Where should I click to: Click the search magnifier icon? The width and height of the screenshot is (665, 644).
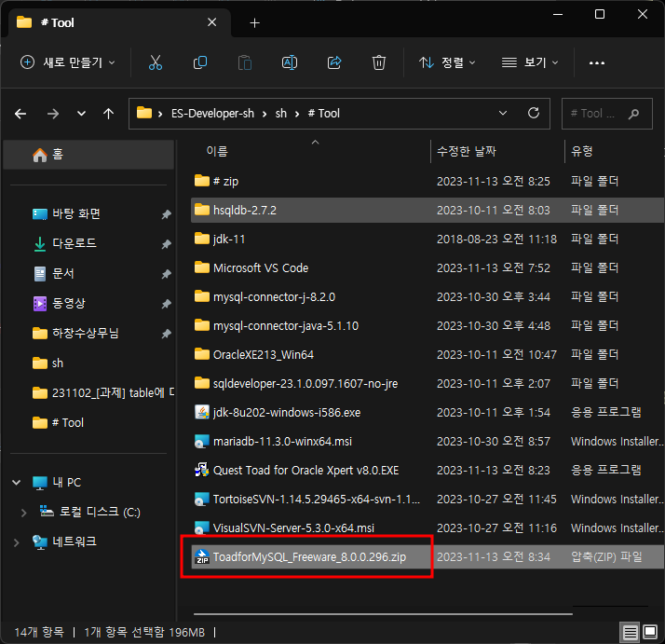tap(634, 114)
